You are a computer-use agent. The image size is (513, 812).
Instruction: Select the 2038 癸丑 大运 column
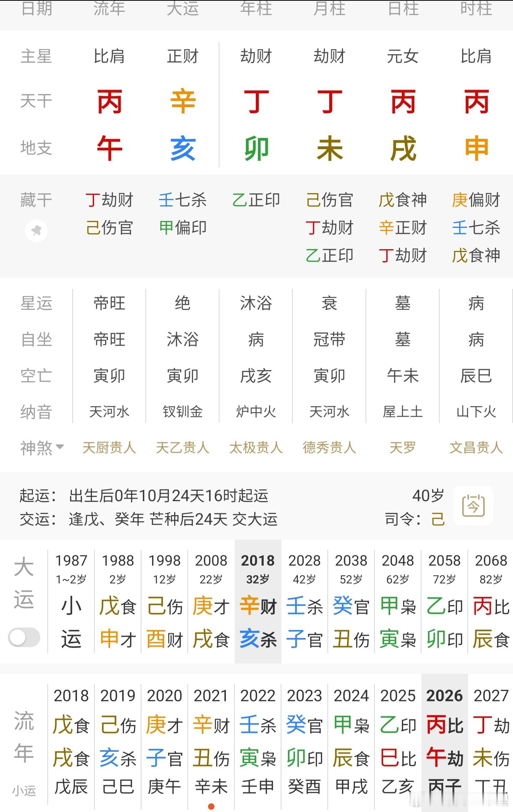(x=351, y=602)
